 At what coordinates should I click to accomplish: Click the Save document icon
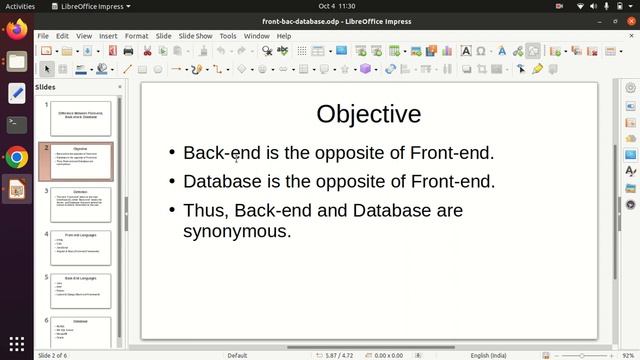coord(87,51)
